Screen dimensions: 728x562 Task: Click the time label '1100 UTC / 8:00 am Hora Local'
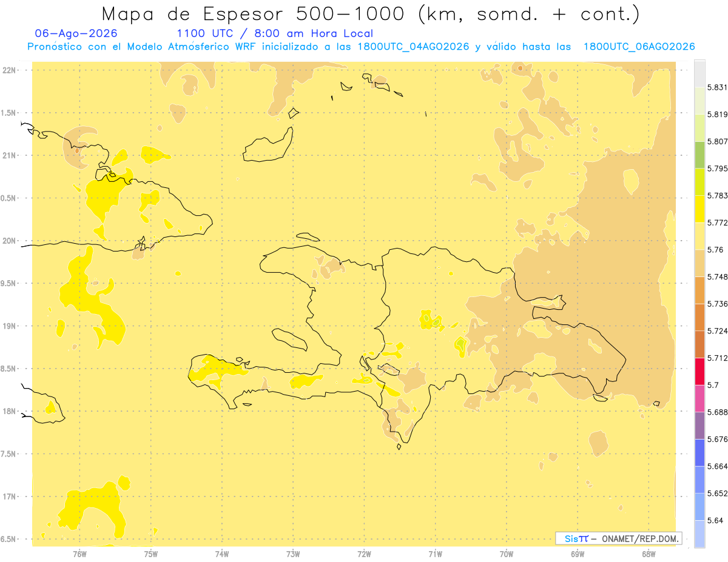(275, 33)
